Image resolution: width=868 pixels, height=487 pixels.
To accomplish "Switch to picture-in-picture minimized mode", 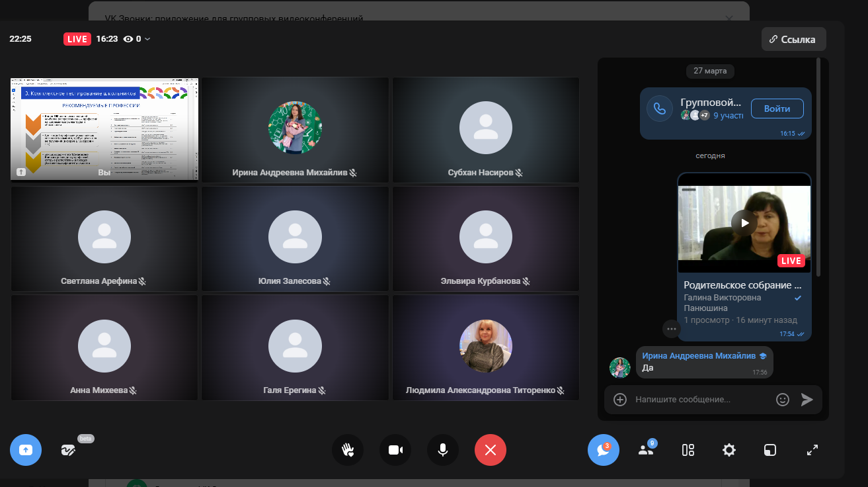I will pyautogui.click(x=770, y=450).
